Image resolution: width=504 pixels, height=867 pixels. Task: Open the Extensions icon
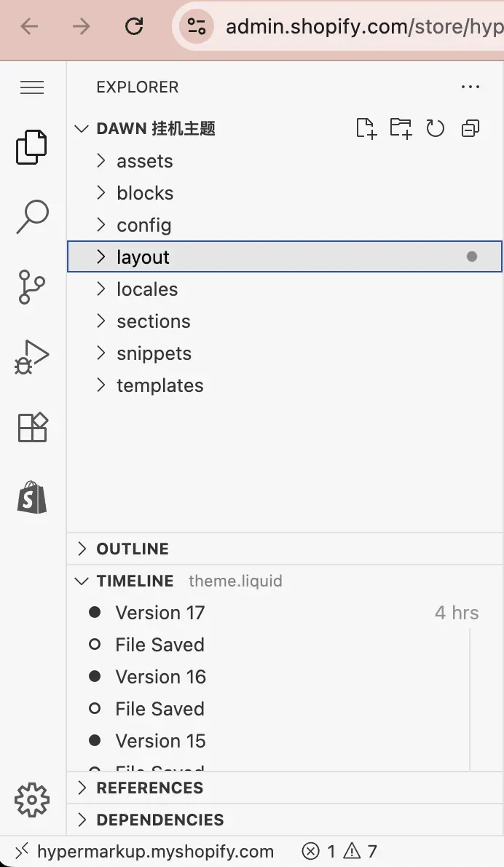(33, 428)
